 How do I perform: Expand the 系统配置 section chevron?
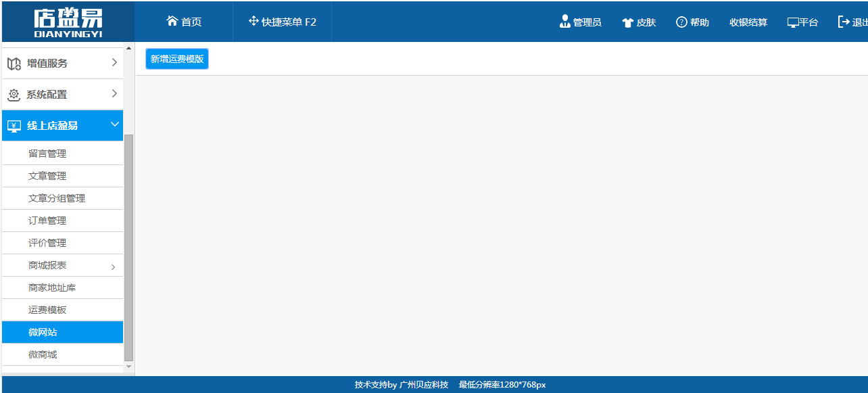pos(114,93)
